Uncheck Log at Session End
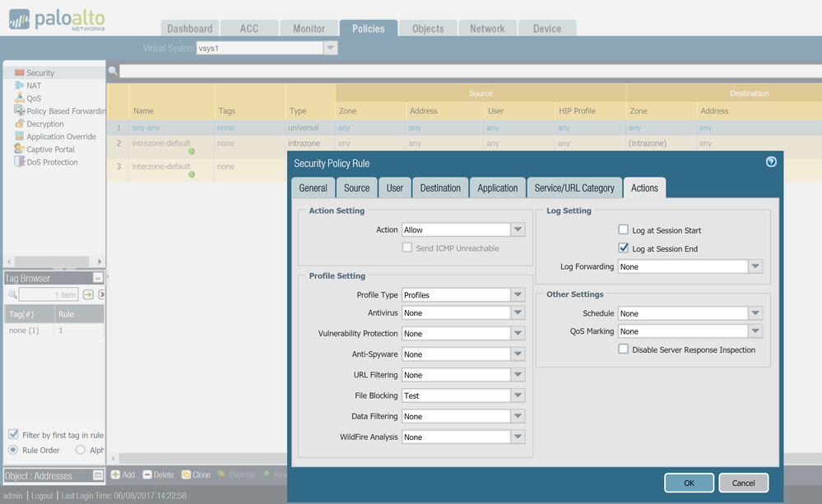 [x=624, y=248]
